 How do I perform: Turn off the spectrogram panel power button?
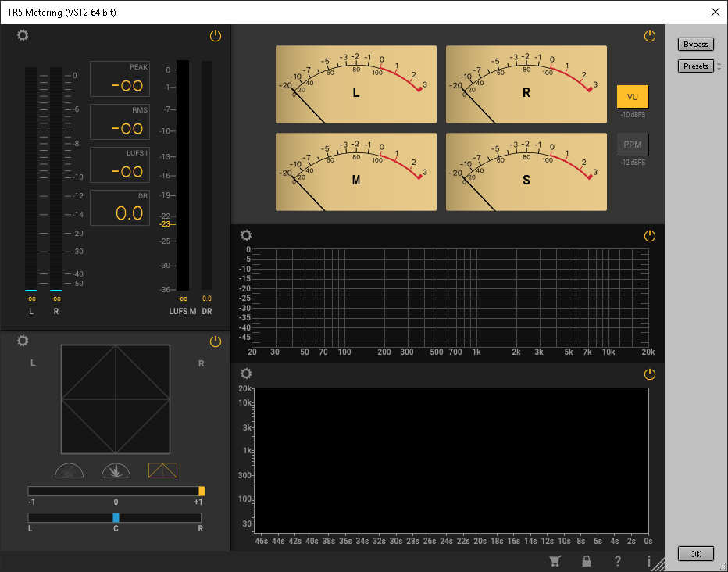coord(649,374)
